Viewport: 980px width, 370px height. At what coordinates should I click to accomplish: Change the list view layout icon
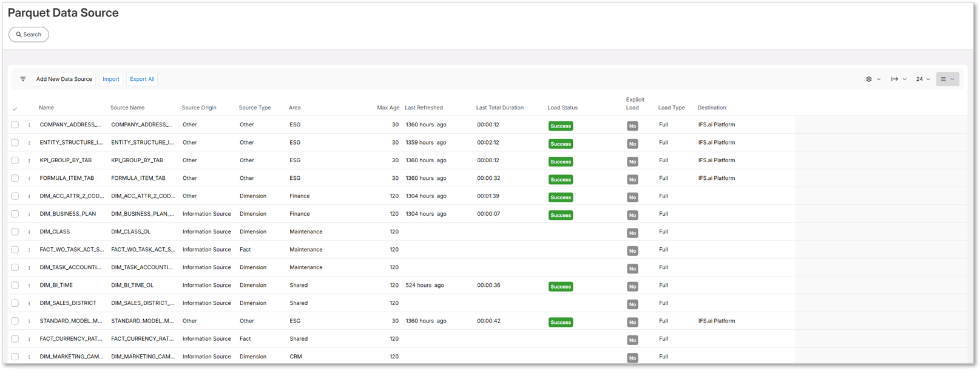pyautogui.click(x=944, y=79)
